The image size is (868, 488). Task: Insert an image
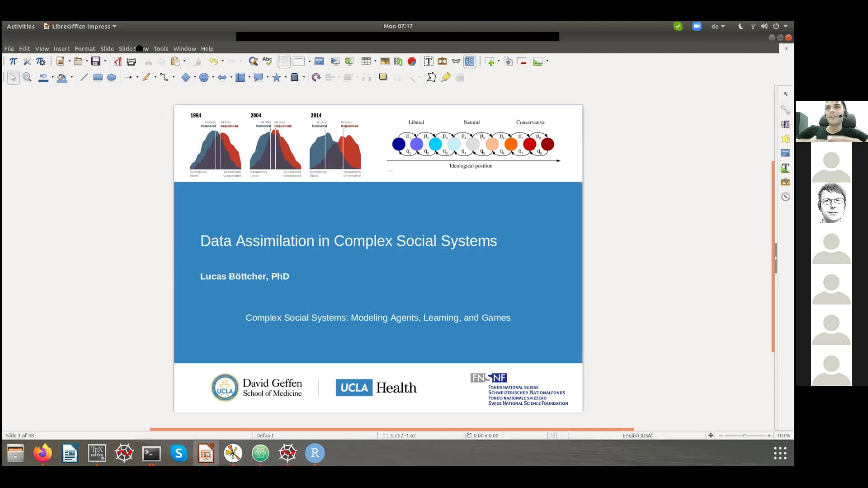(x=385, y=61)
